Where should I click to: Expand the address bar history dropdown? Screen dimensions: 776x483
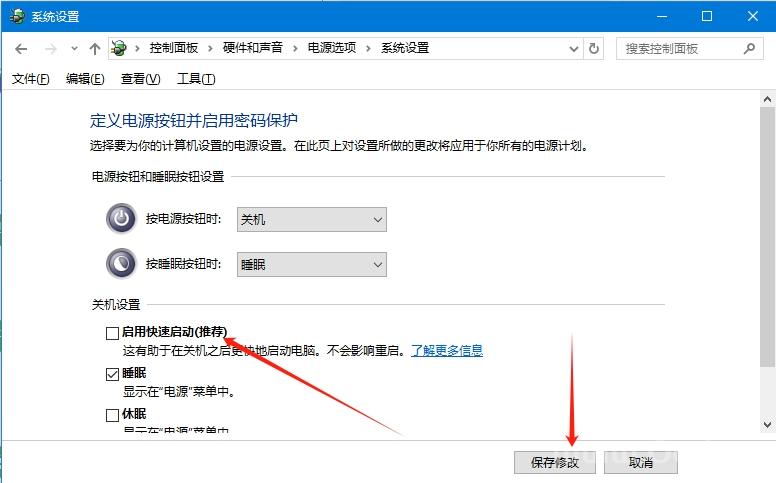click(573, 48)
